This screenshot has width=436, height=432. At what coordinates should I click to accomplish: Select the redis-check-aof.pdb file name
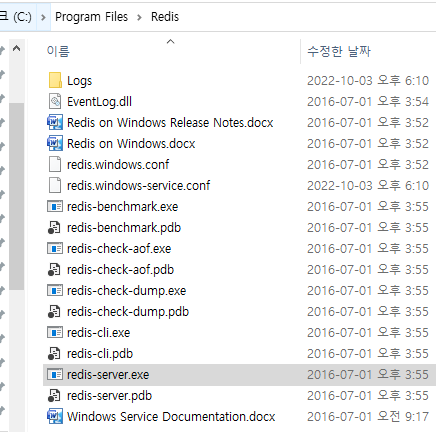click(x=120, y=270)
